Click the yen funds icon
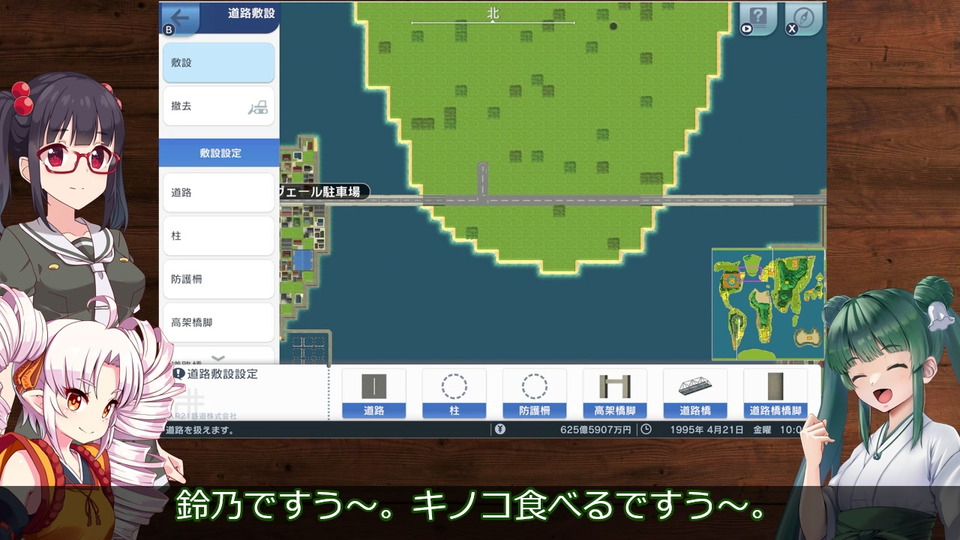Screen dimensions: 960x540 click(x=500, y=430)
